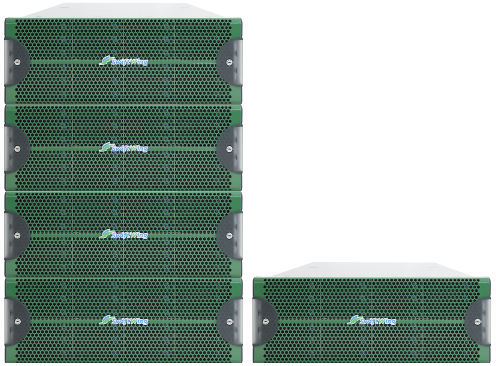Click the SwiftWing logo on the second stacked unit

coord(123,148)
